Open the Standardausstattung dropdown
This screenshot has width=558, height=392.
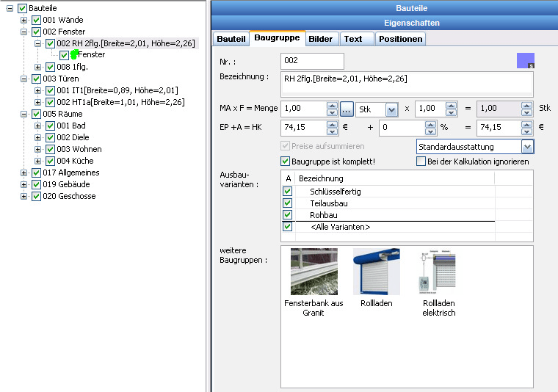point(527,147)
